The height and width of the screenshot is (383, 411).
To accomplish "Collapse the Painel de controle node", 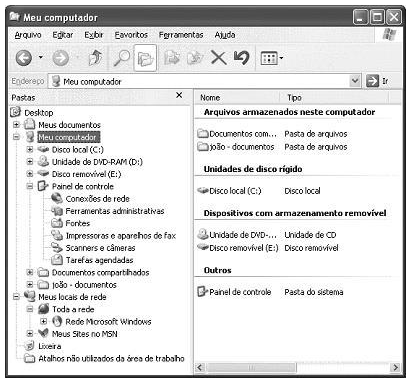I will 30,186.
